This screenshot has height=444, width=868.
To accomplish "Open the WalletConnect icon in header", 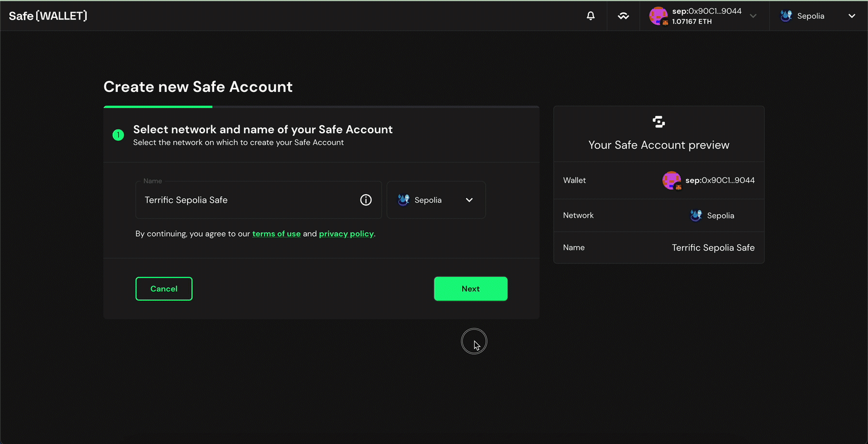I will [623, 16].
